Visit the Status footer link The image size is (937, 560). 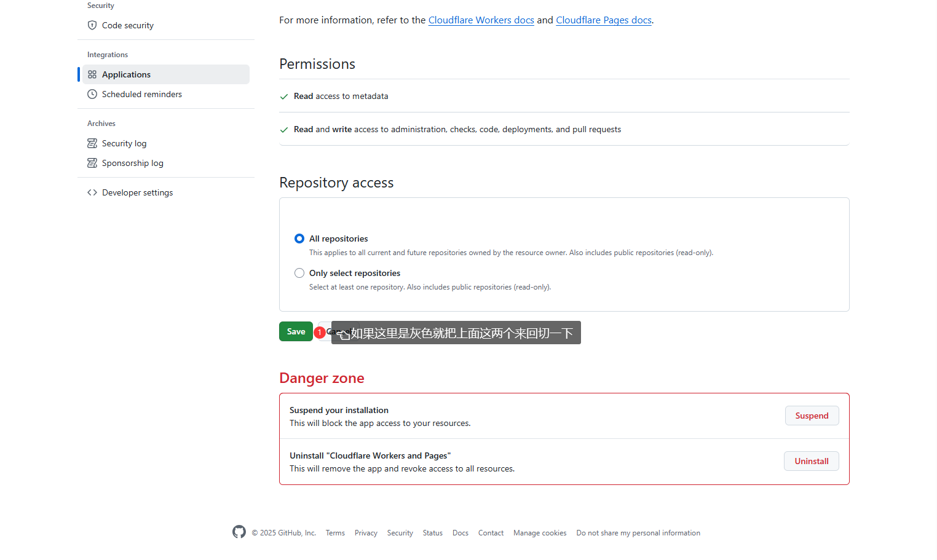click(432, 533)
